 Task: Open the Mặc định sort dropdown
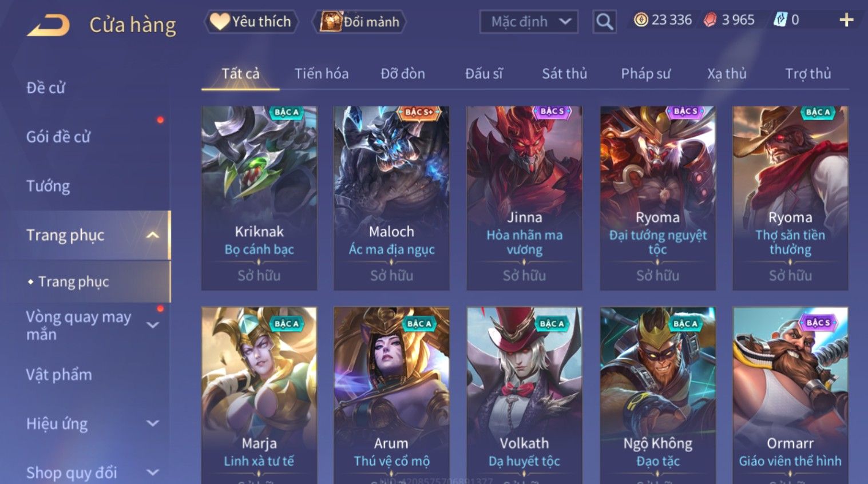pyautogui.click(x=529, y=22)
